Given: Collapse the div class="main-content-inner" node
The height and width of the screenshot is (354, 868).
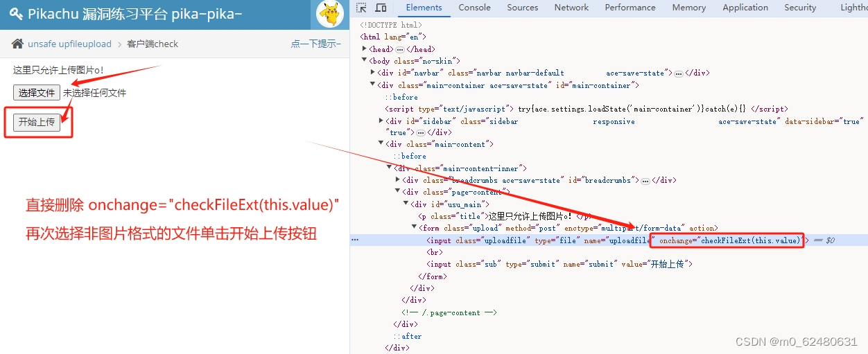Looking at the screenshot, I should tap(390, 168).
